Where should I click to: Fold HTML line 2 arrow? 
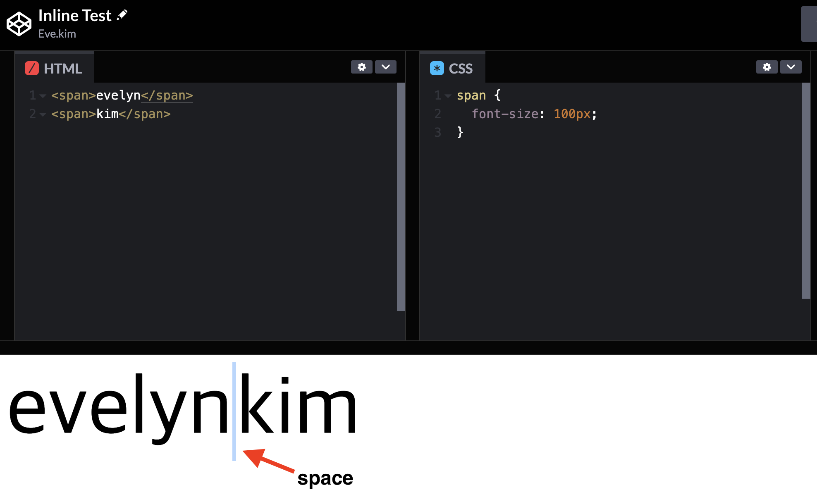click(x=43, y=114)
